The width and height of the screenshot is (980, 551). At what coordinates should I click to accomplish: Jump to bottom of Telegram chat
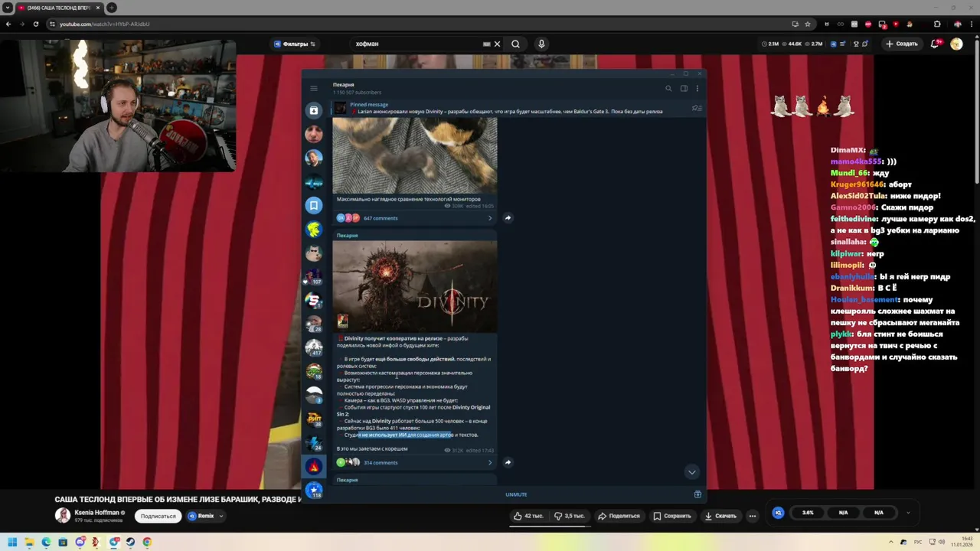tap(691, 471)
